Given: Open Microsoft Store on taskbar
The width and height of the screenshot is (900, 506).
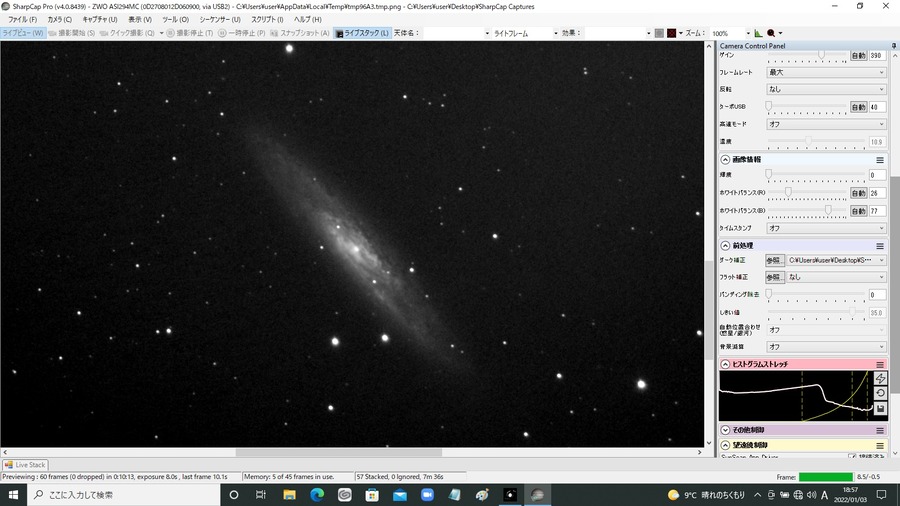Looking at the screenshot, I should (372, 495).
